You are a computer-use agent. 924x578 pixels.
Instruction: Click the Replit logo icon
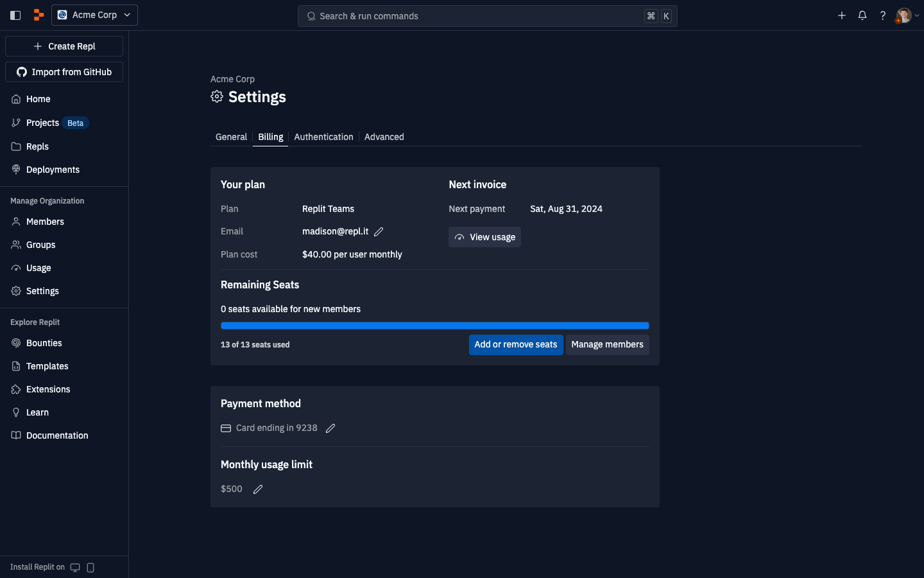(x=38, y=15)
